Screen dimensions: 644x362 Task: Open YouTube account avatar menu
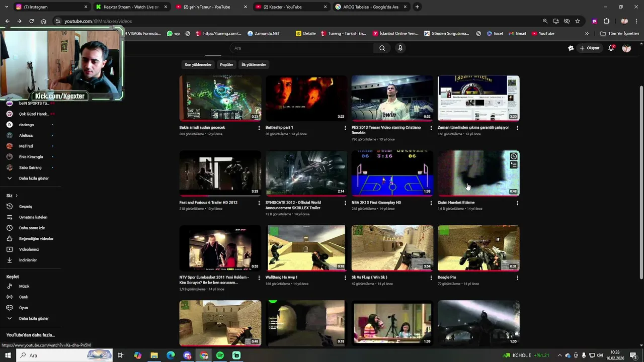pos(626,48)
